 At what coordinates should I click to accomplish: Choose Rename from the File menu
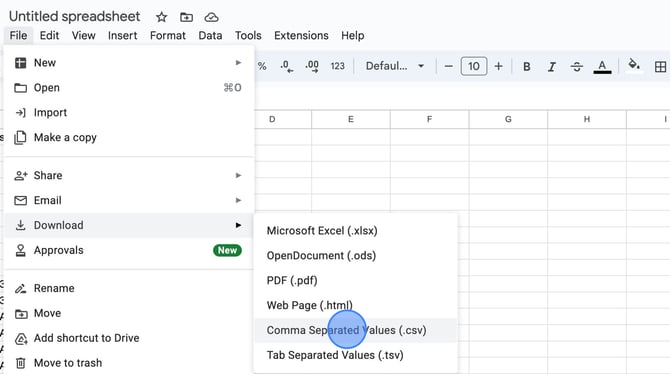[x=129, y=288]
